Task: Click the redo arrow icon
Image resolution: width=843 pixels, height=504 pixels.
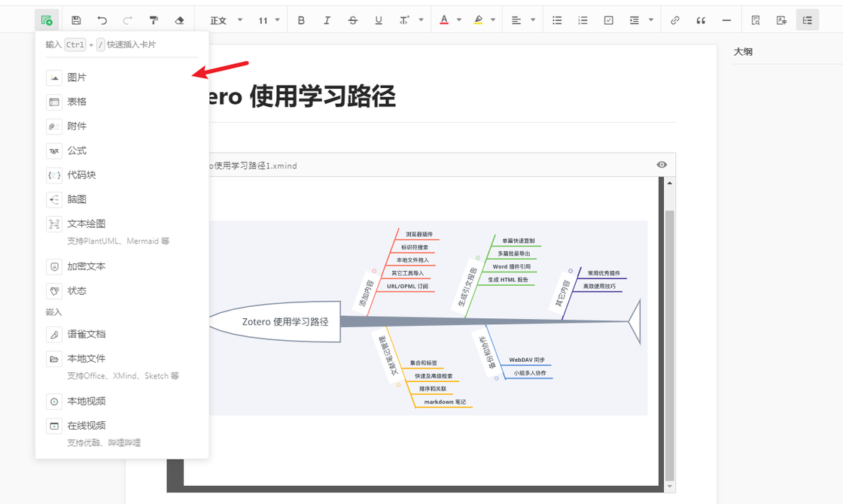Action: [x=127, y=20]
